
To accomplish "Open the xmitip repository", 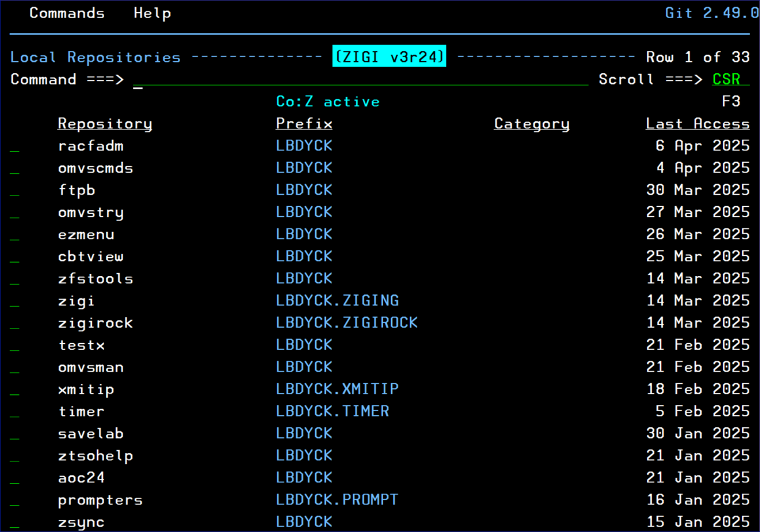I will pyautogui.click(x=86, y=389).
